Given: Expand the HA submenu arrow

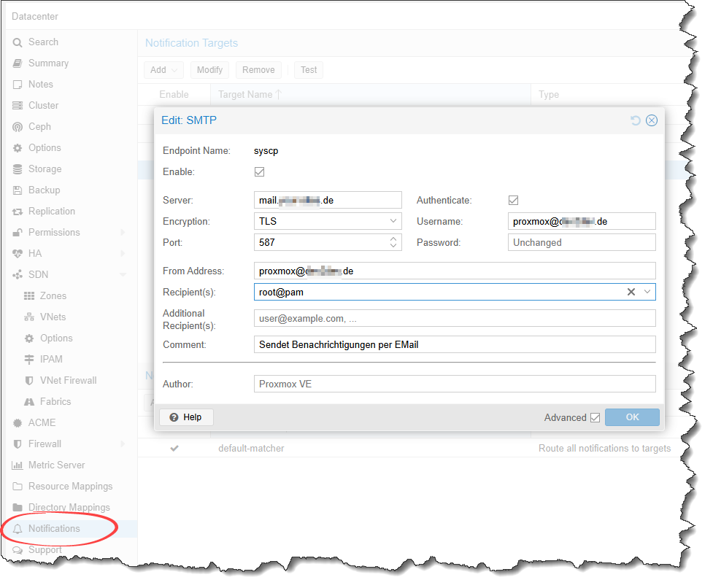Looking at the screenshot, I should pos(123,254).
